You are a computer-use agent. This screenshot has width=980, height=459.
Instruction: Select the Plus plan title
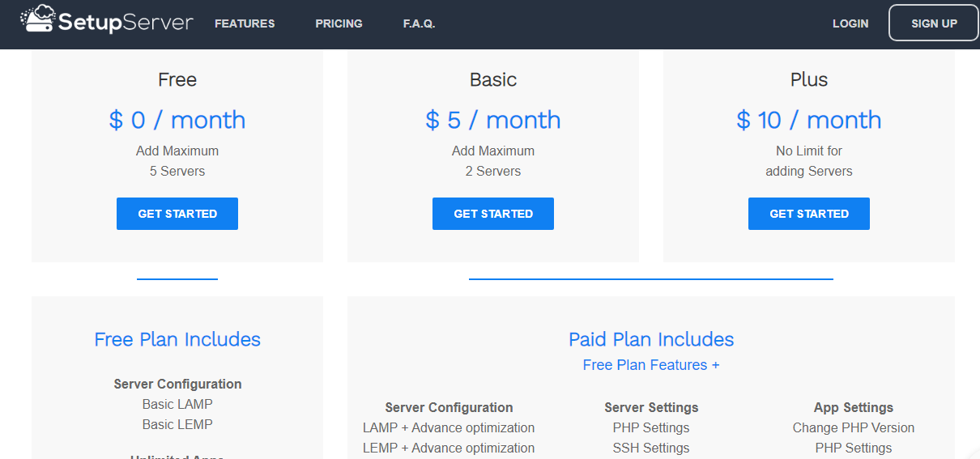click(809, 80)
